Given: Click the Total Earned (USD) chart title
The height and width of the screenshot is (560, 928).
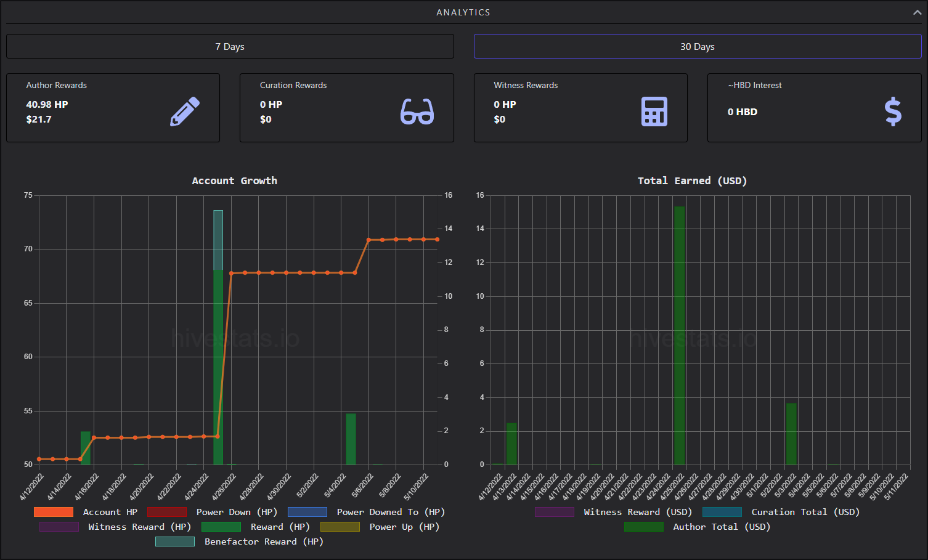Looking at the screenshot, I should (692, 181).
